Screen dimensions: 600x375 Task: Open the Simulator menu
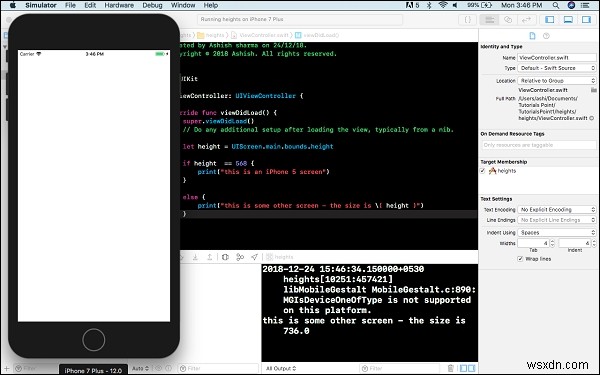click(x=41, y=5)
